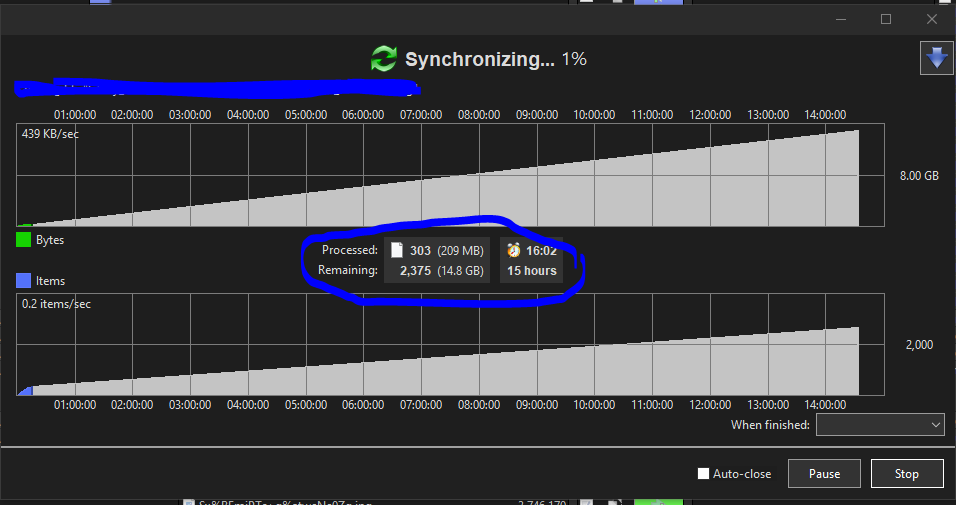Viewport: 956px width, 505px height.
Task: Minimize the synchronization progress window
Action: click(841, 20)
